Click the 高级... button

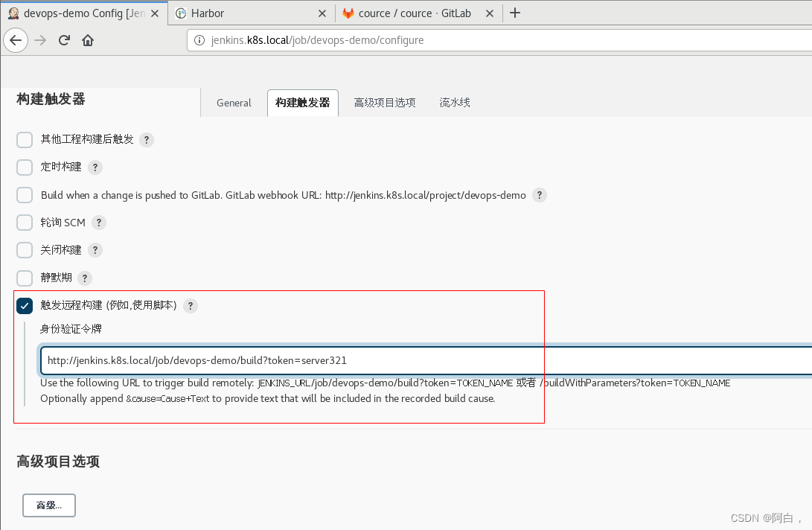click(x=49, y=505)
